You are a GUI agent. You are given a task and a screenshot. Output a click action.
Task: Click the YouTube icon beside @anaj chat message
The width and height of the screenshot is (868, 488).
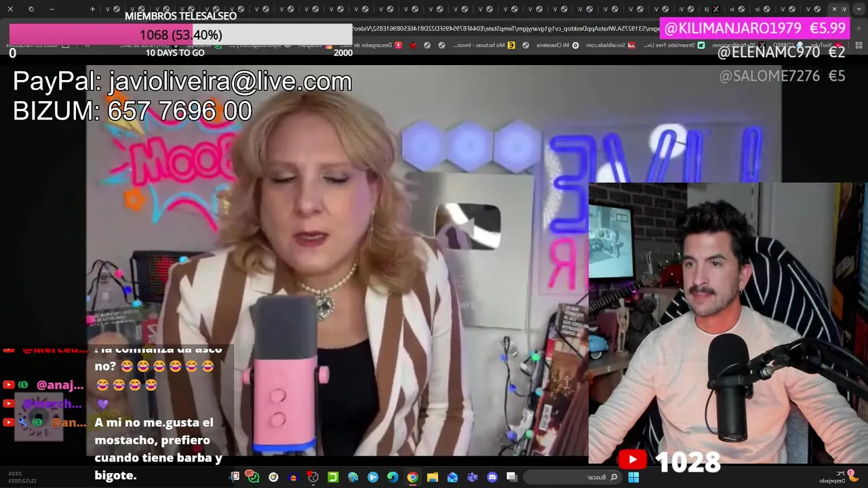pos(8,385)
